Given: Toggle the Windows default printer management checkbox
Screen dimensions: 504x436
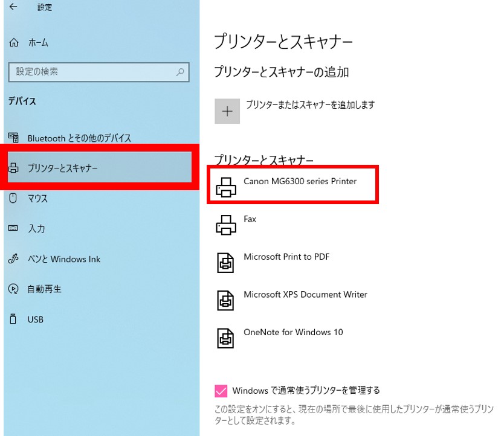Looking at the screenshot, I should tap(221, 391).
